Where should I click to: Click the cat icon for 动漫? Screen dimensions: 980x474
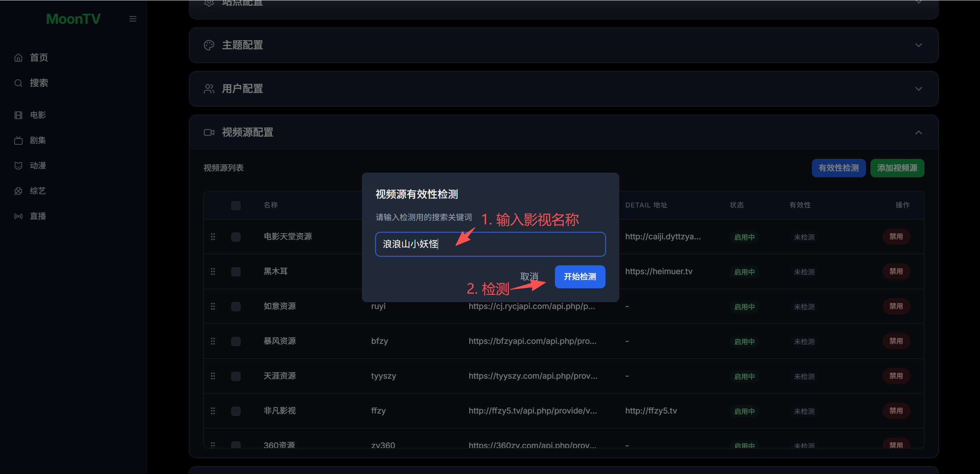[18, 166]
